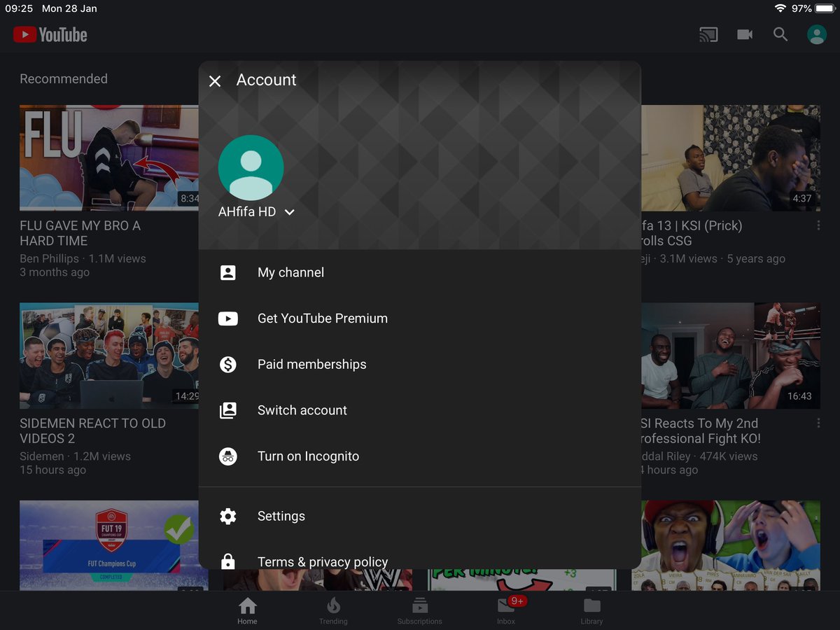
Task: Expand the AHfifa HD account chevron
Action: tap(290, 212)
